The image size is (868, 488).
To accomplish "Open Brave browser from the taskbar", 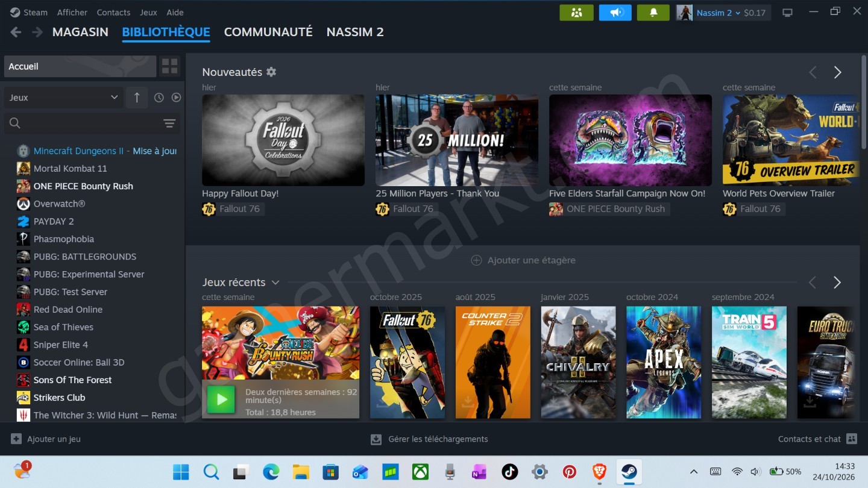I will point(599,472).
